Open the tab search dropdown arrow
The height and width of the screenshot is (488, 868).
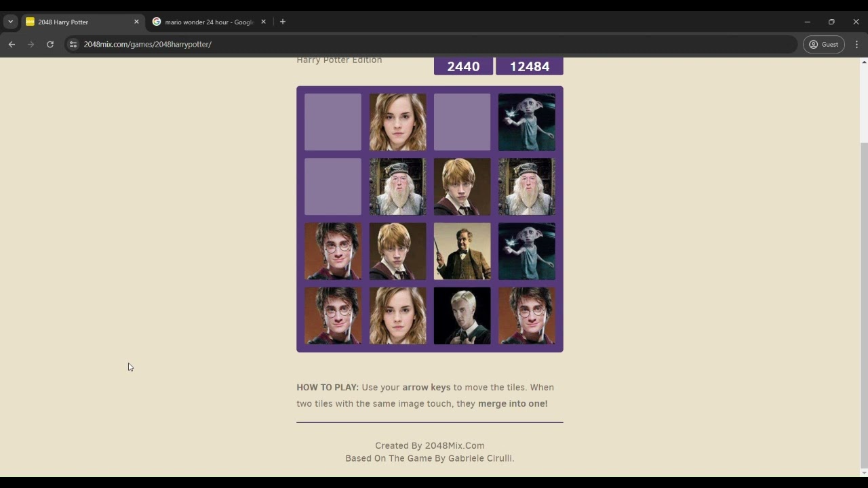pyautogui.click(x=10, y=22)
